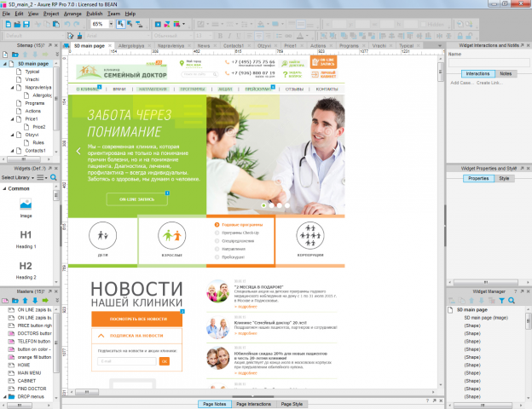Collapse the SD main page tree node
The image size is (532, 409).
pos(5,64)
